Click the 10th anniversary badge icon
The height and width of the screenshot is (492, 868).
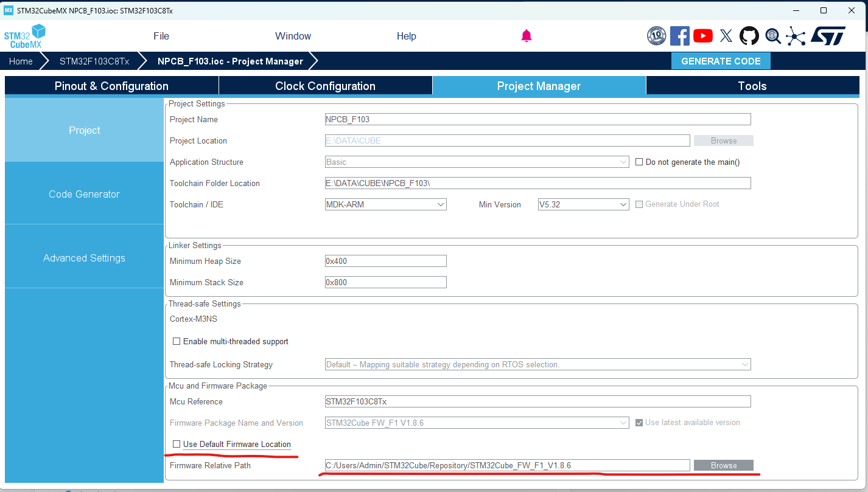coord(656,36)
